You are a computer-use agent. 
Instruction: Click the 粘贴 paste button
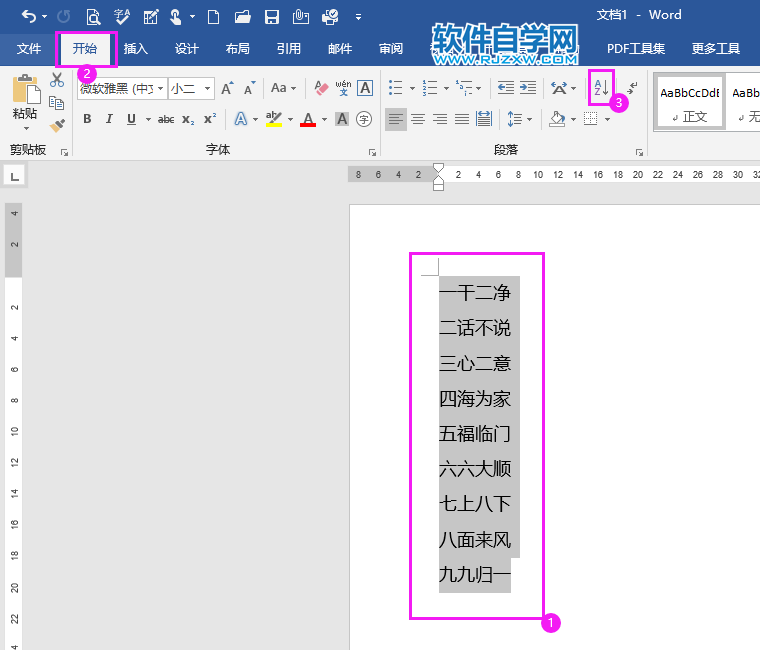point(25,100)
